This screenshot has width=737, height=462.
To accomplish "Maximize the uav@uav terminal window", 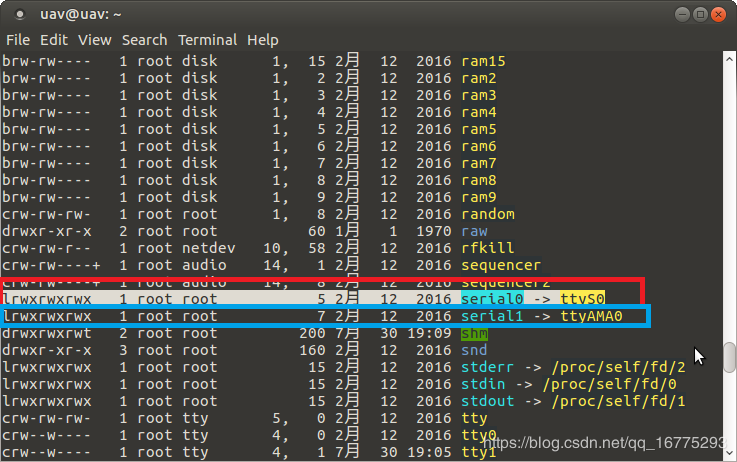I will tap(700, 15).
